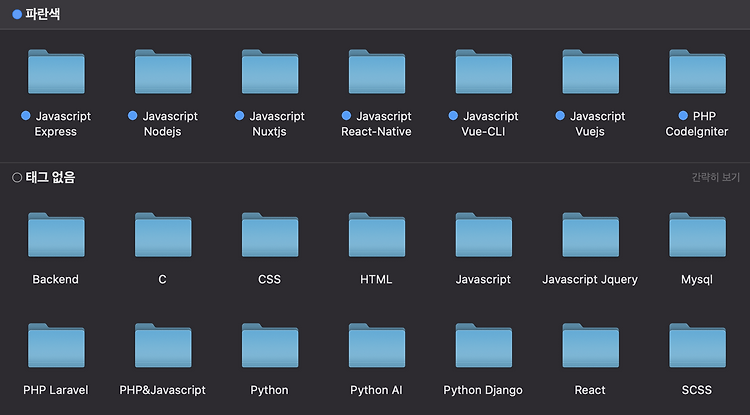Viewport: 750px width, 415px height.
Task: Select the SCSS folder icon
Action: 697,345
